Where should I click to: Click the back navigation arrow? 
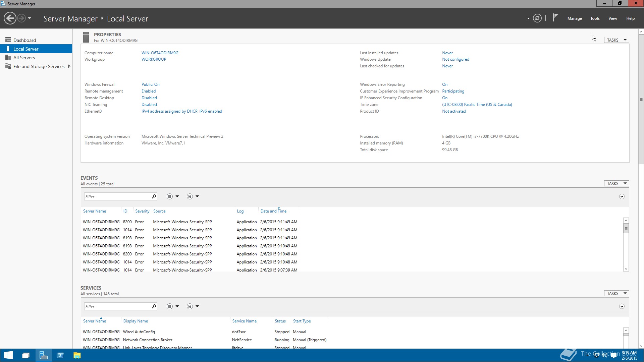click(10, 18)
